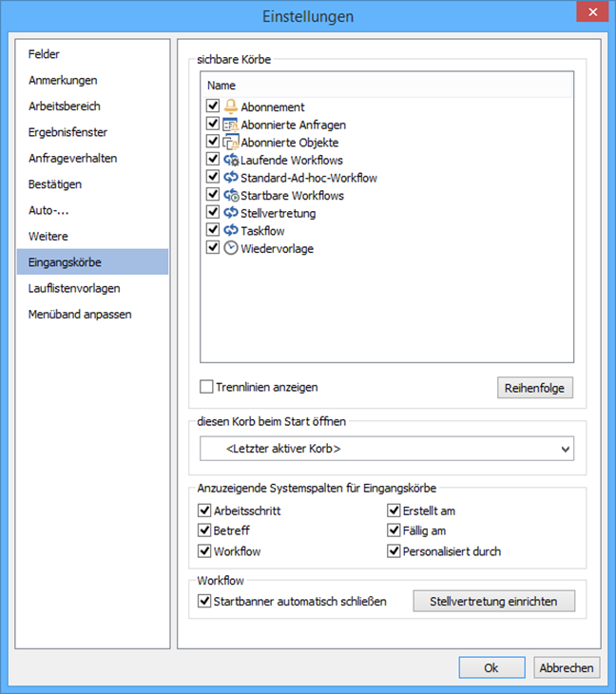This screenshot has height=694, width=616.
Task: Enable Trennlinien anzeigen checkbox
Action: click(206, 387)
